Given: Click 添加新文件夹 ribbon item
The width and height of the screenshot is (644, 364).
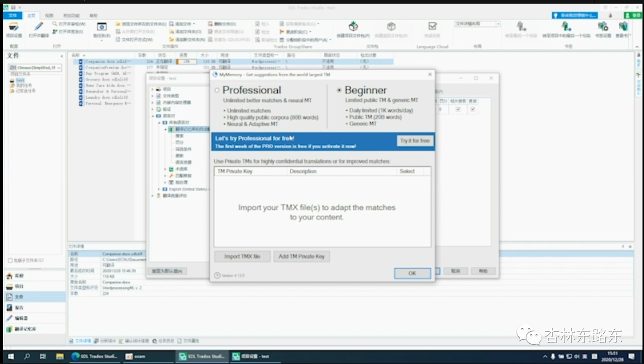Looking at the screenshot, I should [x=187, y=40].
